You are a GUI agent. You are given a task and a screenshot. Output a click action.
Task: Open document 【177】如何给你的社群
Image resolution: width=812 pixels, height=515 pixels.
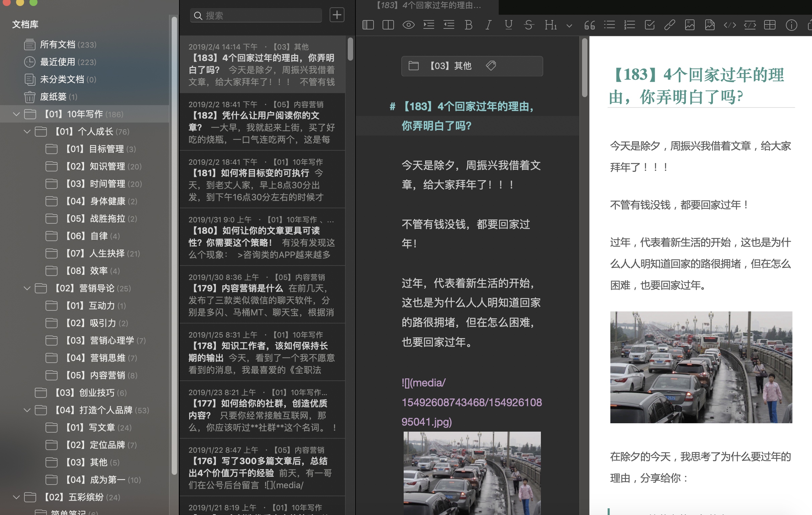click(262, 410)
